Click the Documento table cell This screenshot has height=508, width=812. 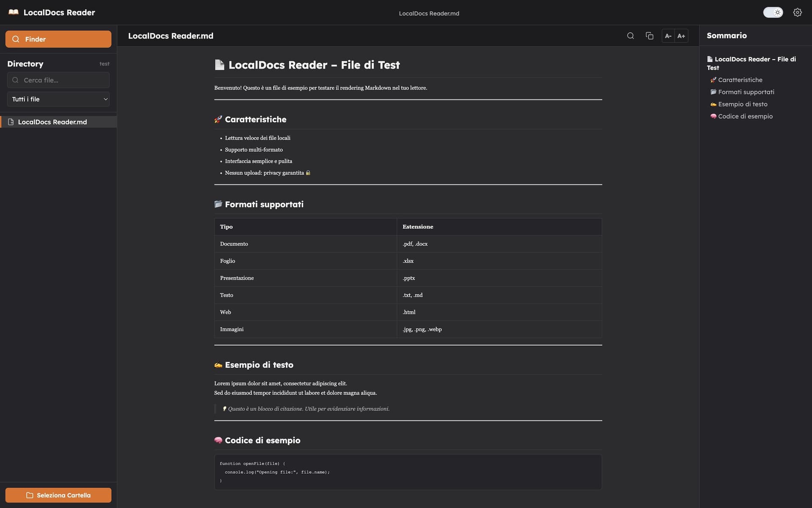point(306,244)
